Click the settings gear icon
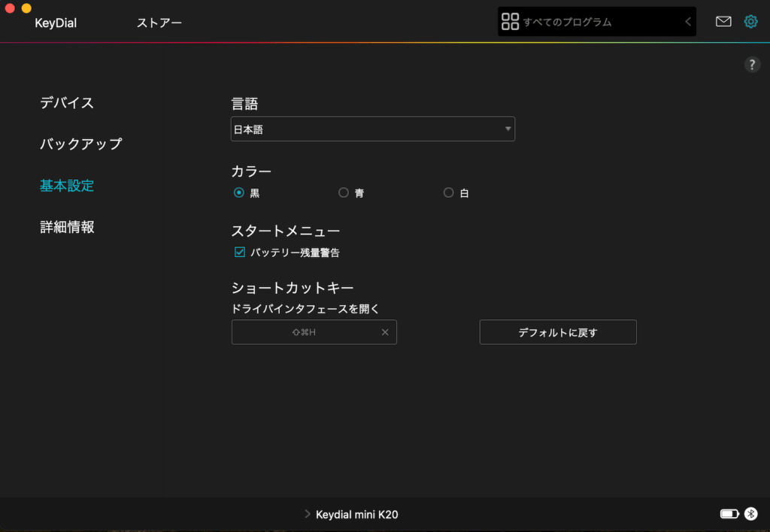The image size is (770, 532). [x=750, y=22]
